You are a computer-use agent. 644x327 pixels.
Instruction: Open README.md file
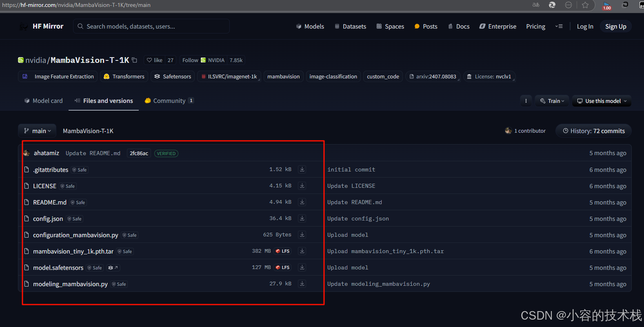49,202
